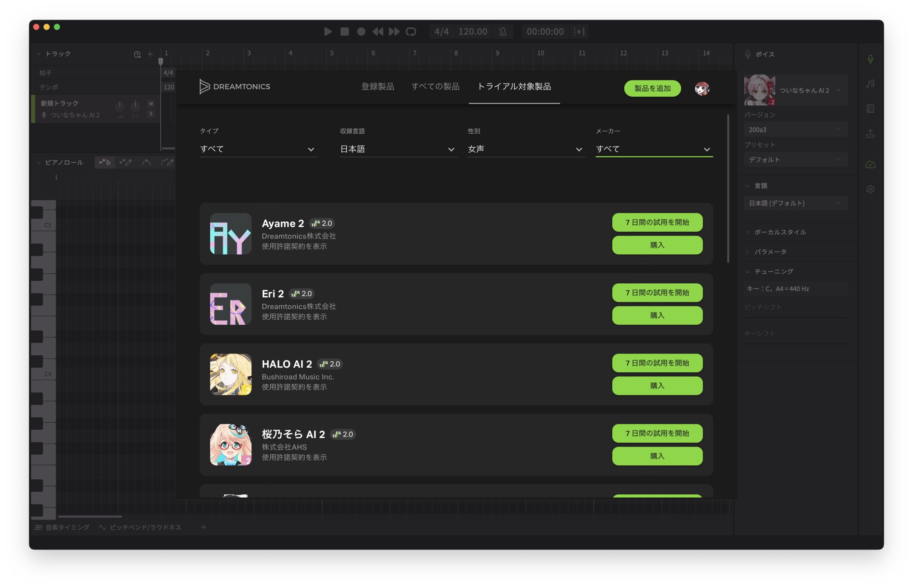Add a new track with the plus icon
The height and width of the screenshot is (588, 913).
click(x=150, y=54)
